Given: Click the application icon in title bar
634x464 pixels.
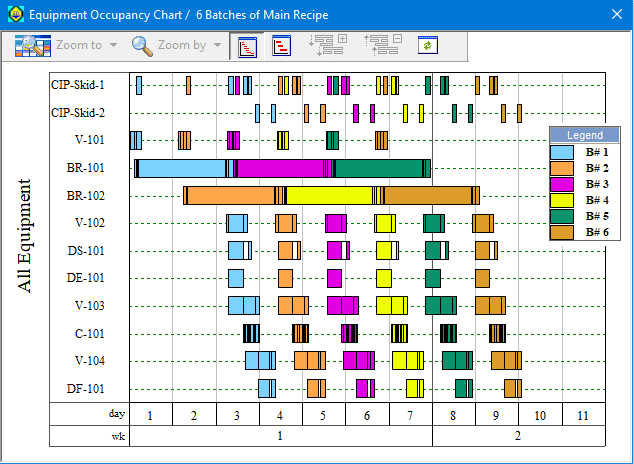Looking at the screenshot, I should (x=15, y=15).
